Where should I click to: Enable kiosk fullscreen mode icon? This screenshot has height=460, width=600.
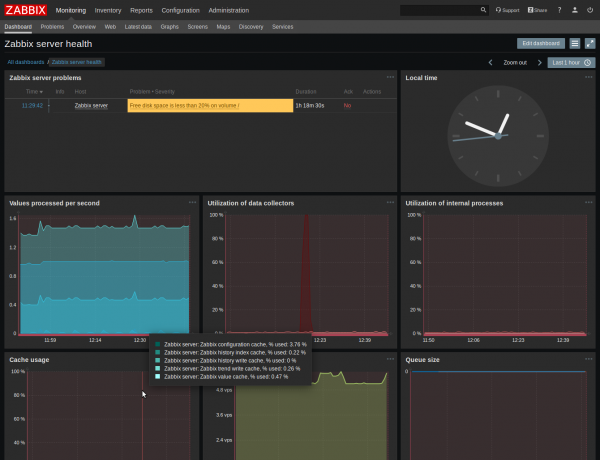pyautogui.click(x=589, y=44)
